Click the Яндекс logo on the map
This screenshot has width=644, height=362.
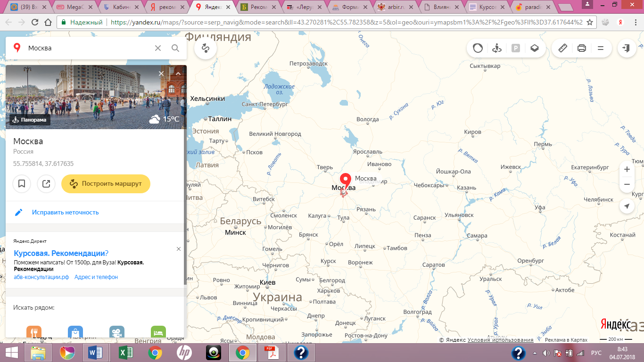(x=615, y=324)
